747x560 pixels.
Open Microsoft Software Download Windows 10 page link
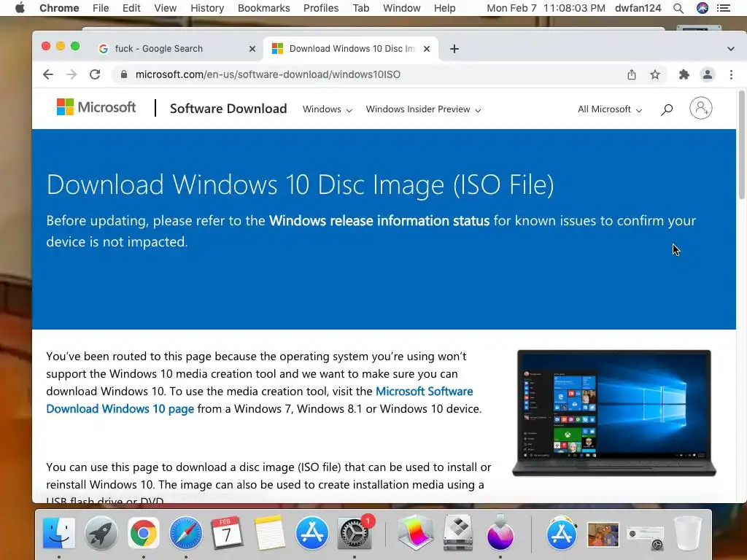coord(260,400)
